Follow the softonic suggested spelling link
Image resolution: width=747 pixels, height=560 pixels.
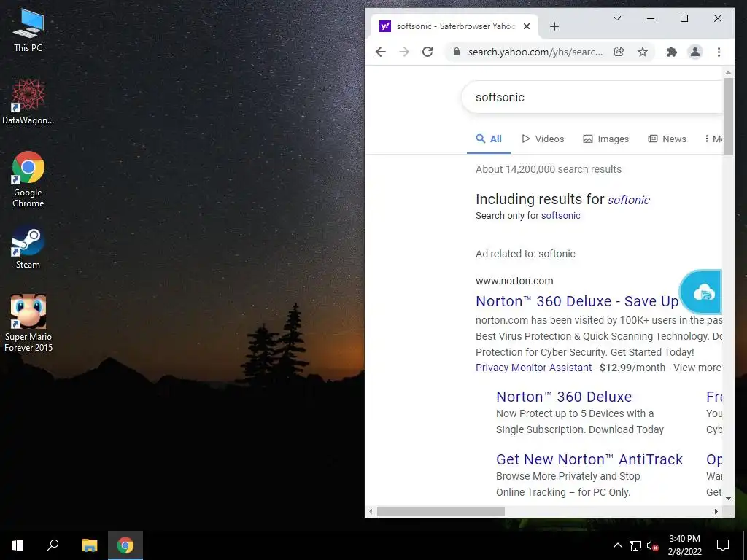pyautogui.click(x=628, y=200)
